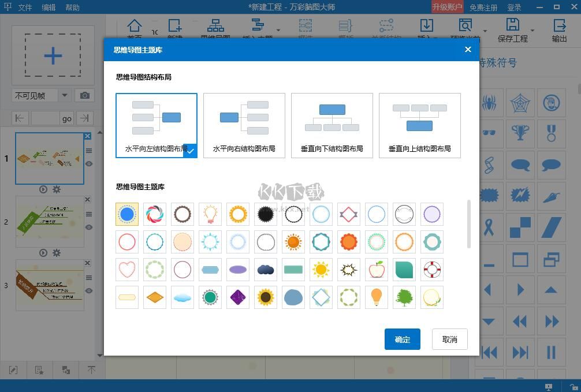Open dropdown arrow next to insert-layout tool

point(278,30)
